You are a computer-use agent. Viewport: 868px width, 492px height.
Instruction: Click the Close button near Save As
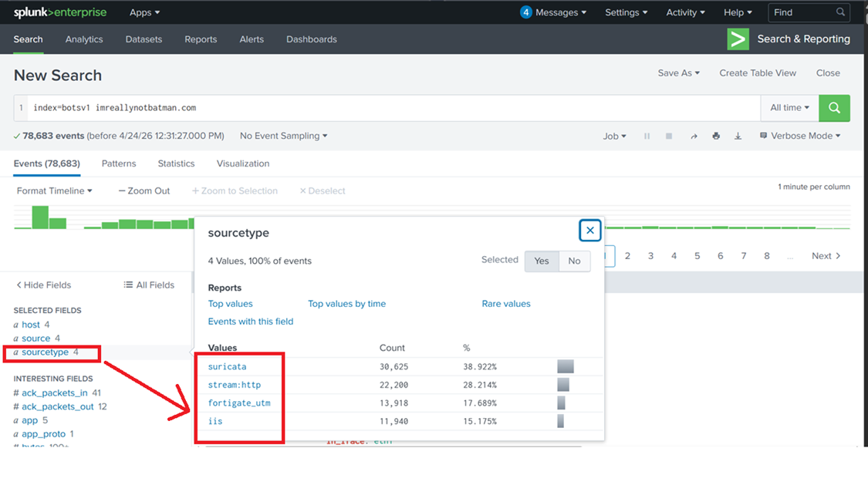tap(828, 73)
